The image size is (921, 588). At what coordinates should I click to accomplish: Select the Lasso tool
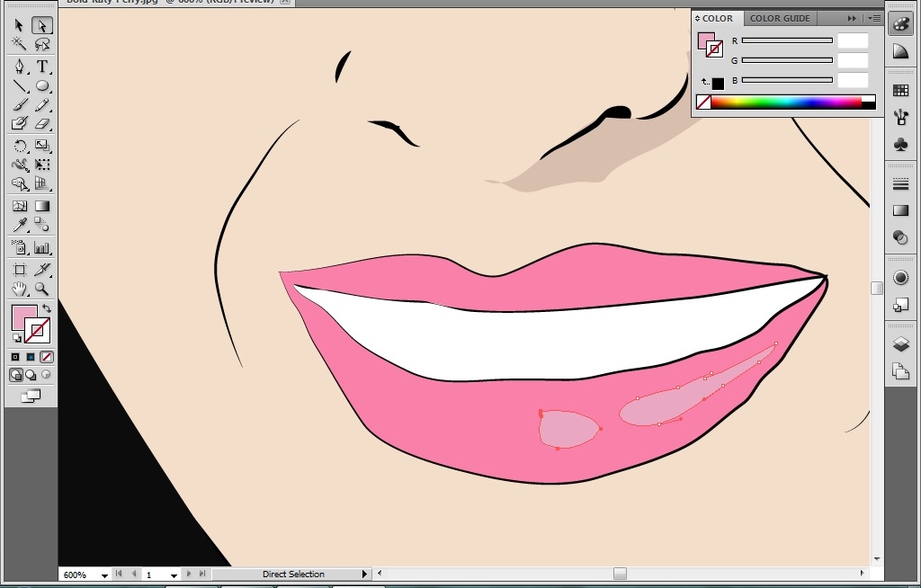[41, 45]
